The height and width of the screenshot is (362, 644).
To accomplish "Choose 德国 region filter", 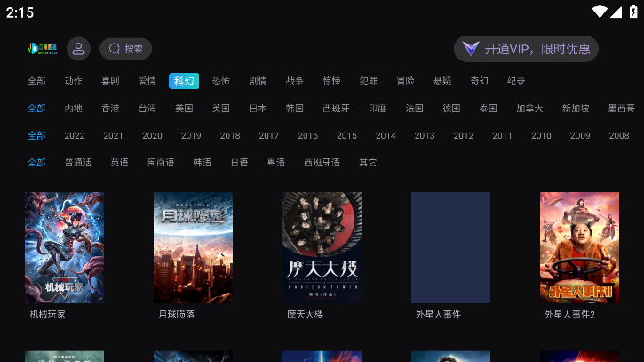I will click(x=451, y=109).
